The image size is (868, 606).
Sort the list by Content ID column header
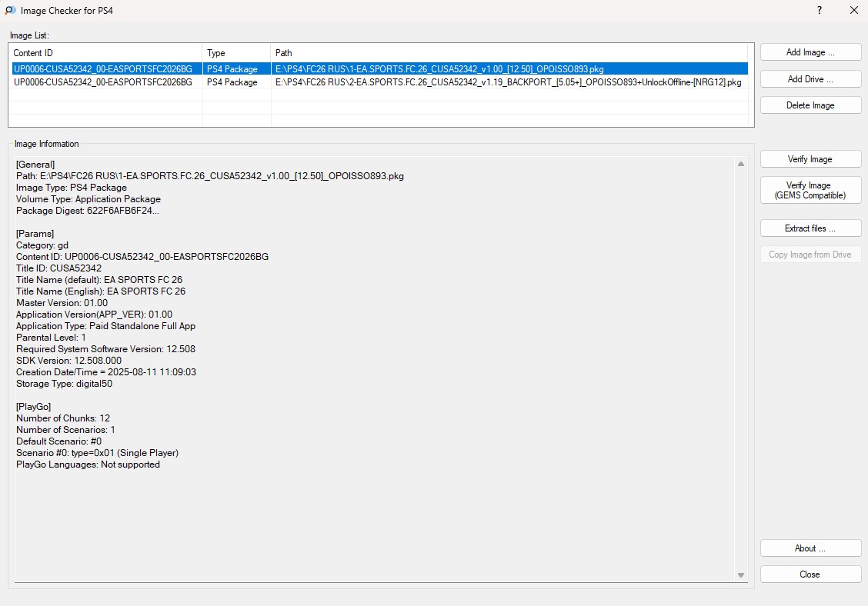point(105,53)
